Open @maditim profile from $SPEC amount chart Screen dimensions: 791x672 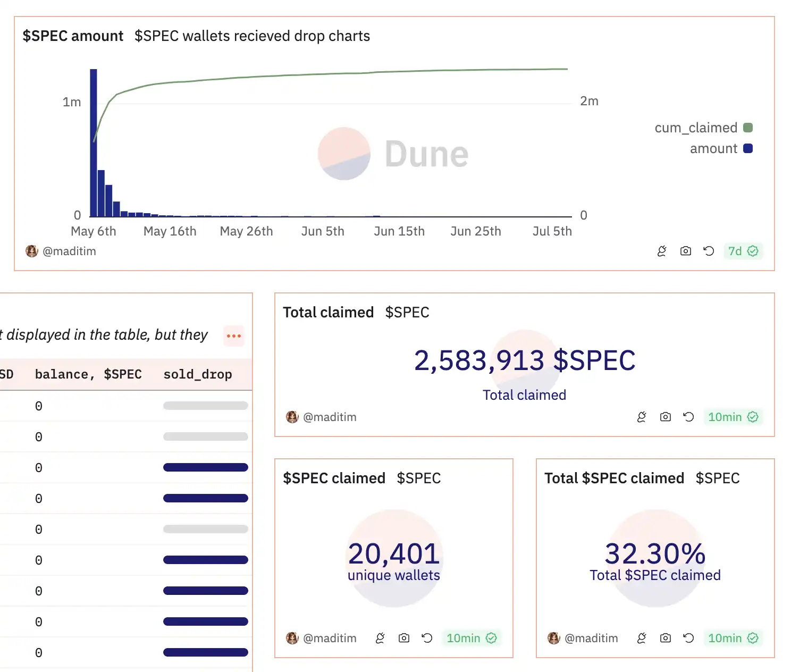pos(69,251)
